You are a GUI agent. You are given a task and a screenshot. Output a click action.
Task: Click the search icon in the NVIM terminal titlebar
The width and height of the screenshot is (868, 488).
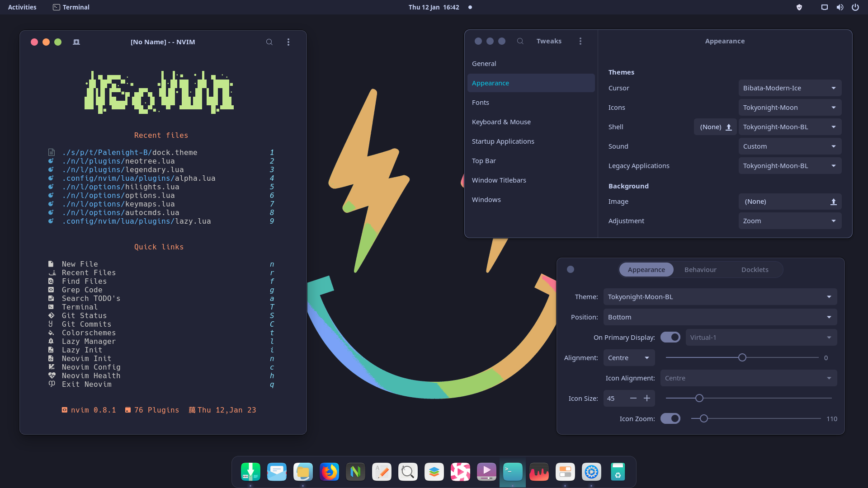pos(269,42)
